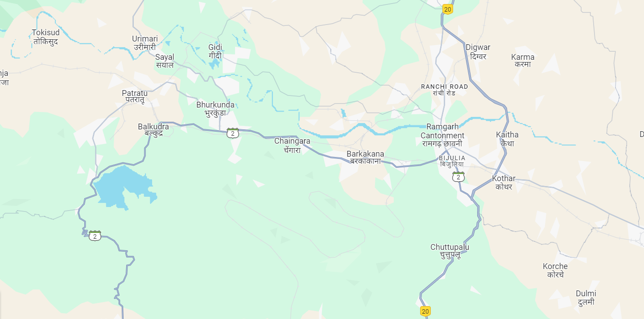Select the Tokisud label
The width and height of the screenshot is (644, 319).
coord(45,37)
